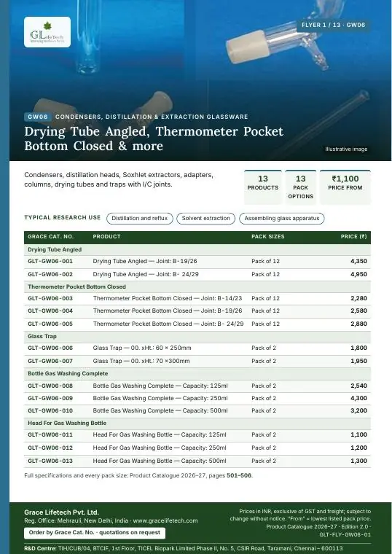Click catalog number GLT-GW06-002
The height and width of the screenshot is (554, 392).
(x=50, y=275)
